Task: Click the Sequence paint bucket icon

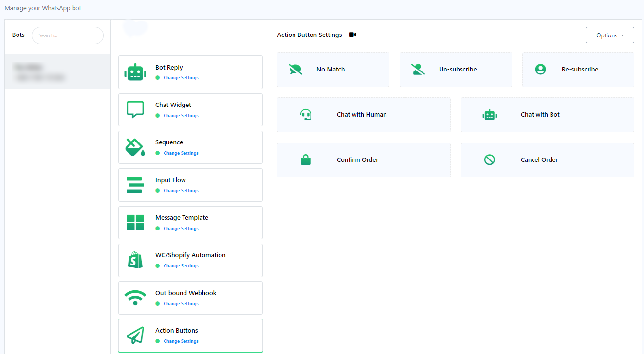Action: (135, 147)
